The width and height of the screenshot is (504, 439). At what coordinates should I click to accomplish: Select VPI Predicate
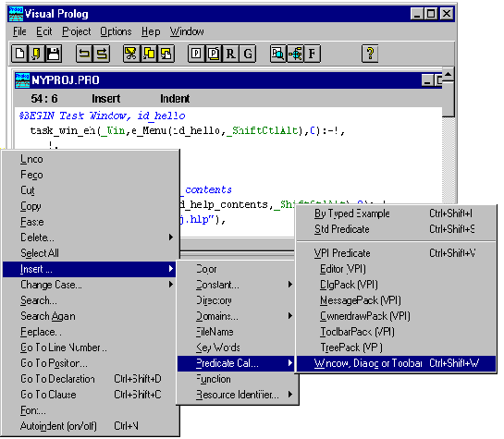(x=396, y=253)
